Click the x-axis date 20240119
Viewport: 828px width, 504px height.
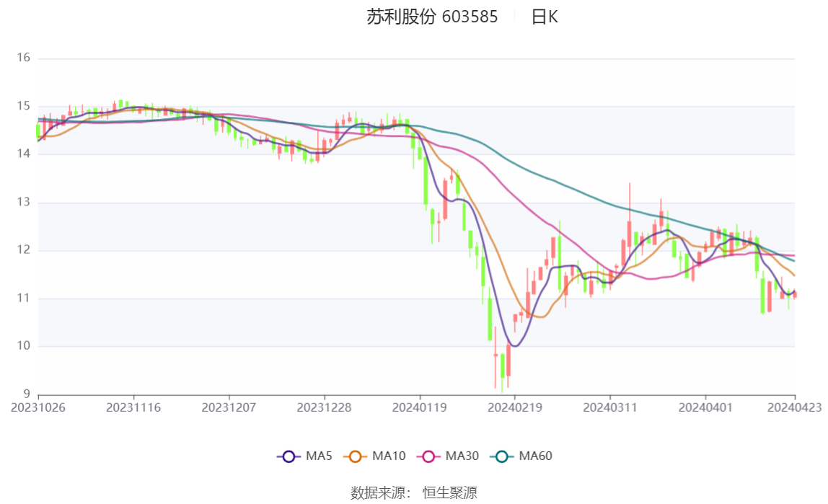click(x=419, y=408)
